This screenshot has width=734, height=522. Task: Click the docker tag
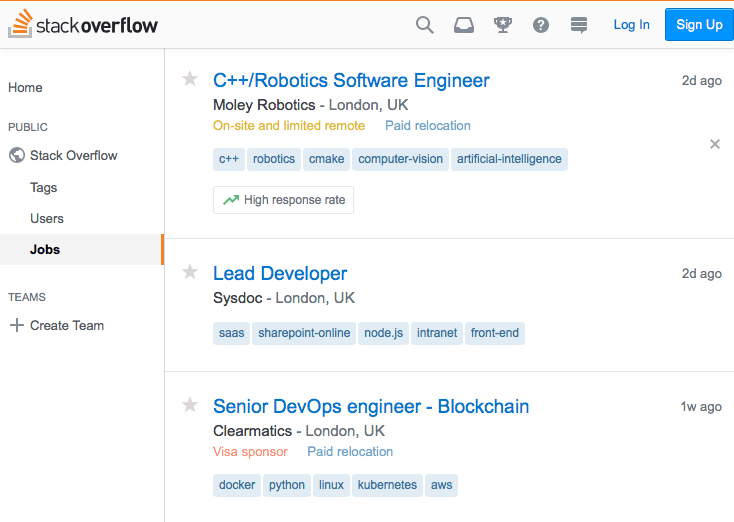pyautogui.click(x=237, y=485)
